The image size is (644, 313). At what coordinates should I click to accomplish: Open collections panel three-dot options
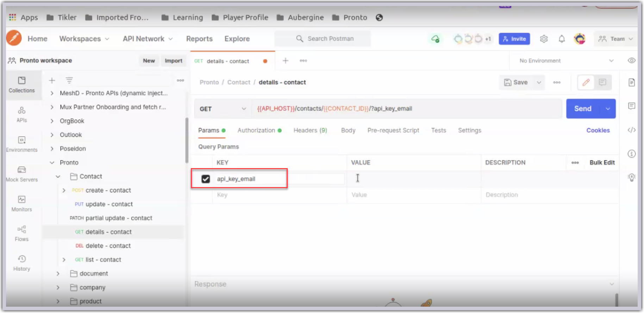pos(180,81)
